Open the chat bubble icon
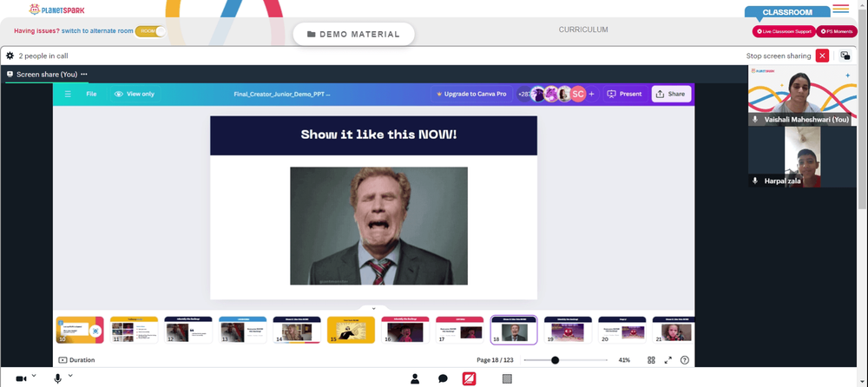868x387 pixels. 443,378
